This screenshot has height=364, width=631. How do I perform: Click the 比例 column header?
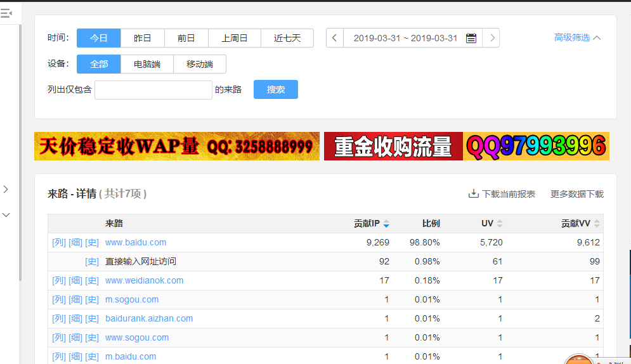[x=431, y=224]
